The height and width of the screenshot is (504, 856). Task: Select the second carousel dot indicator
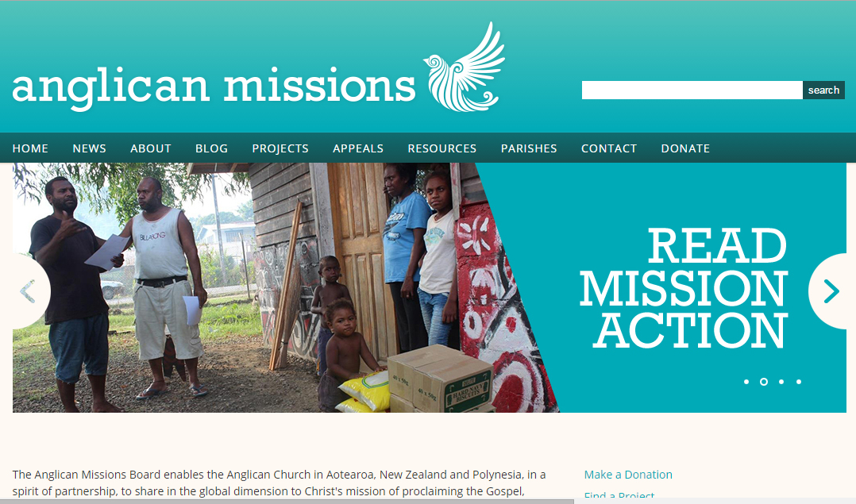pos(764,382)
